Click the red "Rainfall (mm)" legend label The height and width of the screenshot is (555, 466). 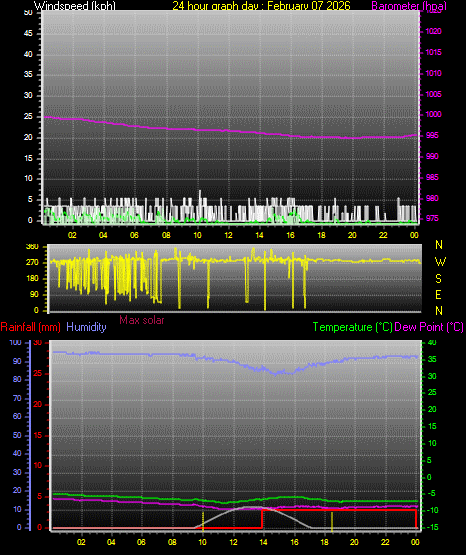click(30, 327)
